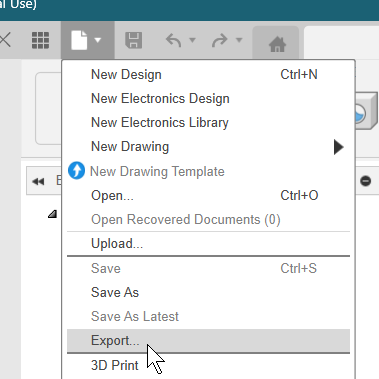
Task: Click the New Drawing submenu arrow
Action: 338,147
